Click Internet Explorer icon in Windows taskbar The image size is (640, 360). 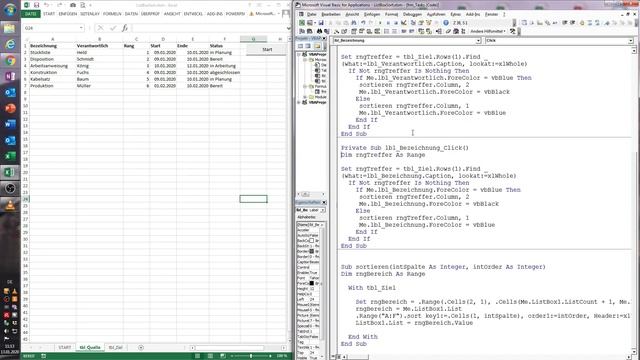[10, 44]
